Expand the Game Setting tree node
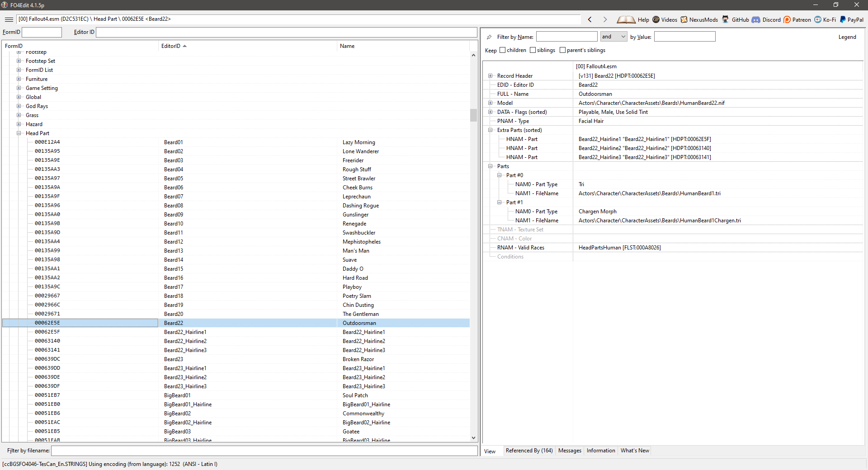 pos(19,88)
